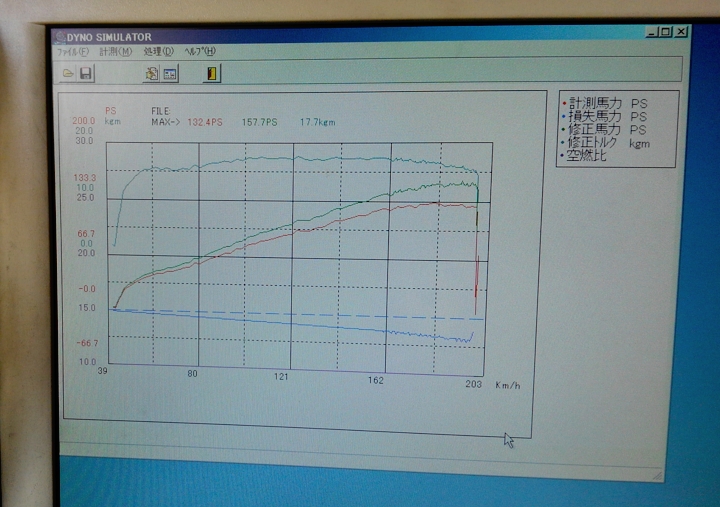Screen dimensions: 720x507
Task: Select the 空燃比 legend entry
Action: coord(588,156)
